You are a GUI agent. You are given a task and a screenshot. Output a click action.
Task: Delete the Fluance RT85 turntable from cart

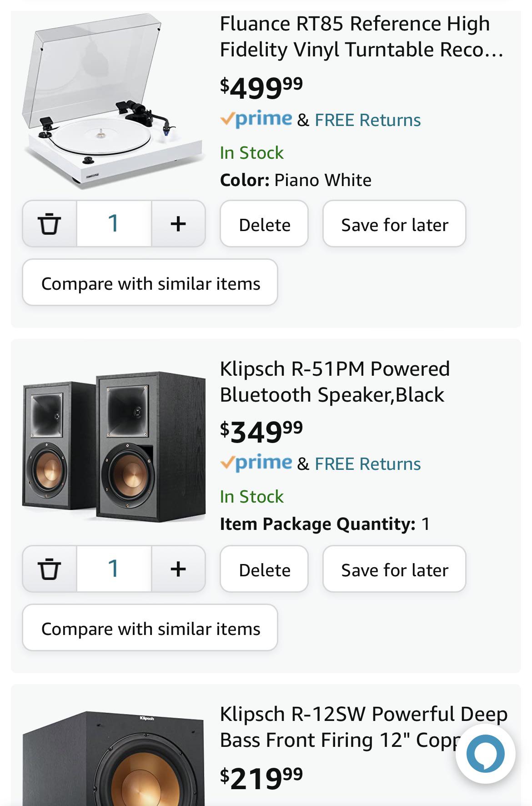(x=264, y=224)
